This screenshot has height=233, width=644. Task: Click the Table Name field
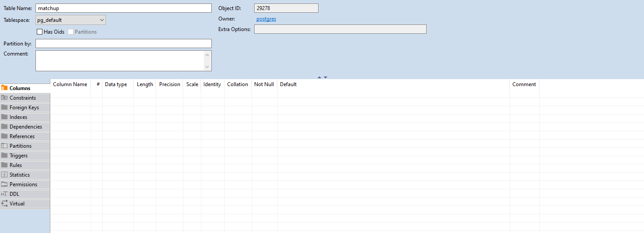click(123, 8)
